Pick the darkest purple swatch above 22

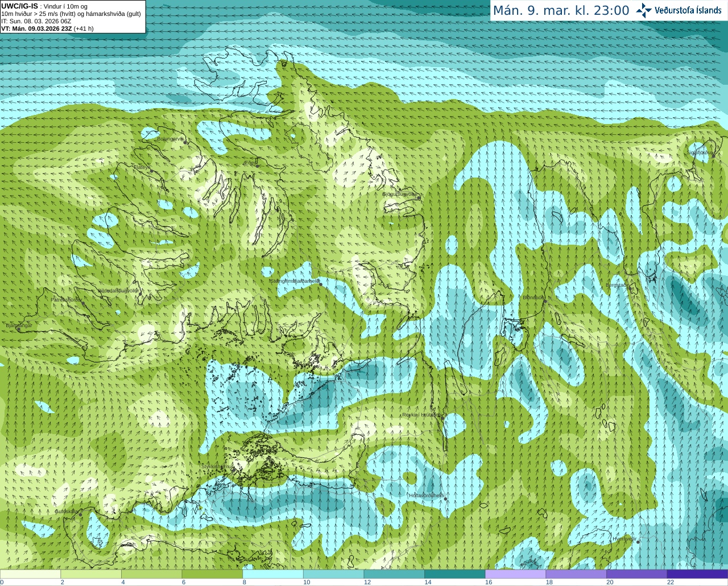697,574
